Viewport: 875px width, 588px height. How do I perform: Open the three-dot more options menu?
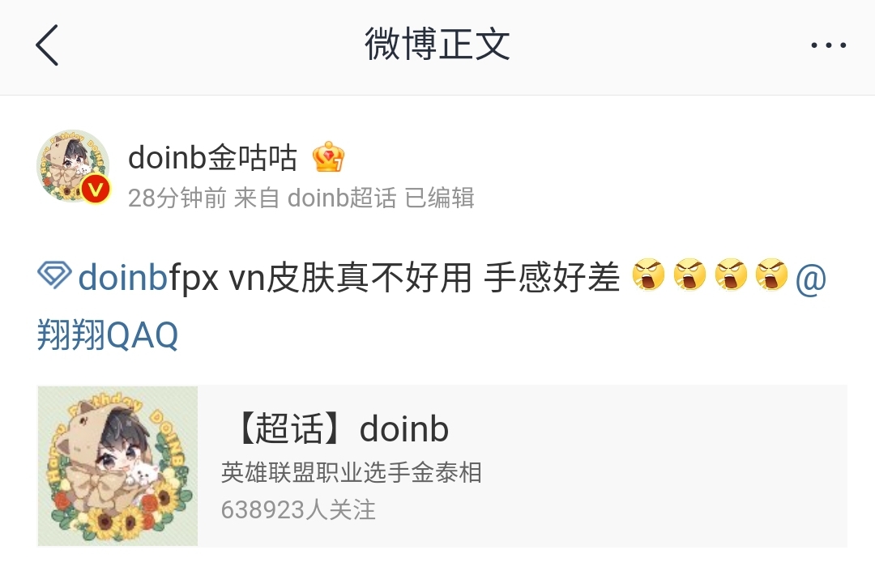click(828, 45)
